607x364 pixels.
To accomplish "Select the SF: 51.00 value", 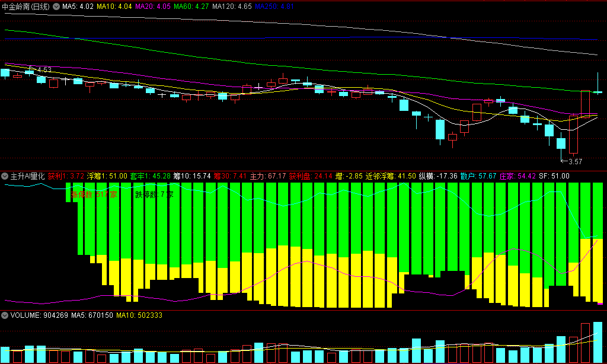I will click(x=554, y=176).
